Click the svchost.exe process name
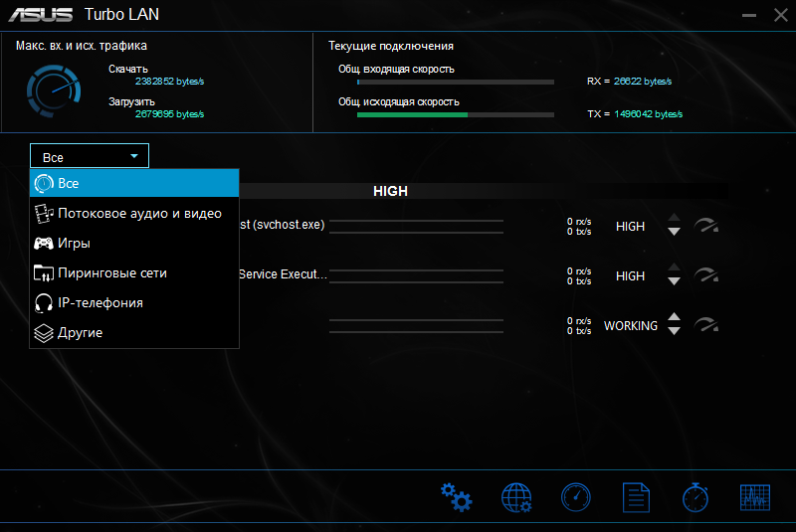 tap(282, 225)
